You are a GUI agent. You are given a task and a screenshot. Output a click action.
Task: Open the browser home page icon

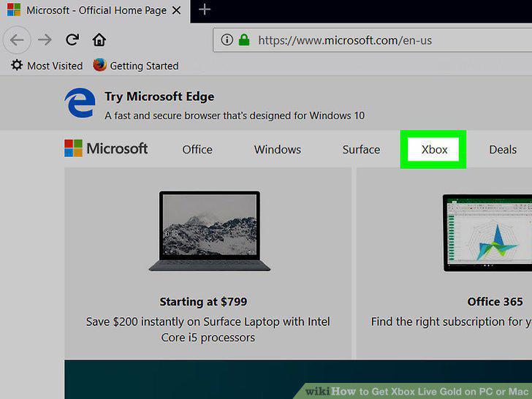(99, 39)
